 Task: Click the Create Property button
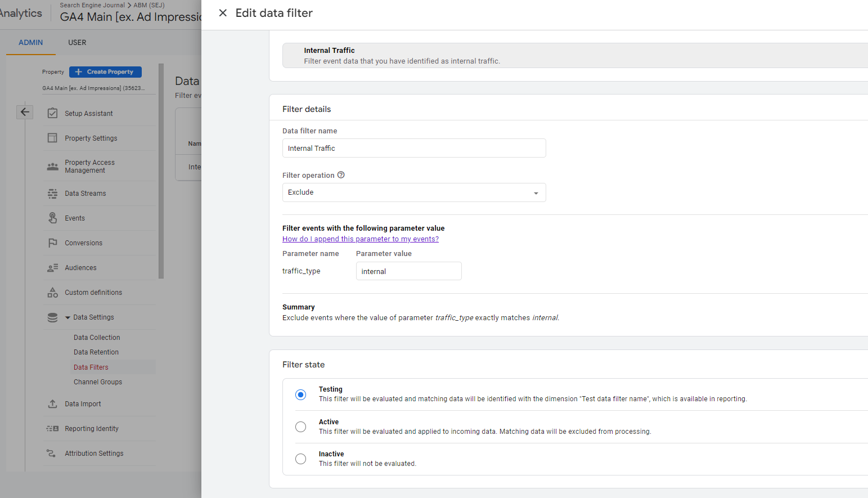105,72
